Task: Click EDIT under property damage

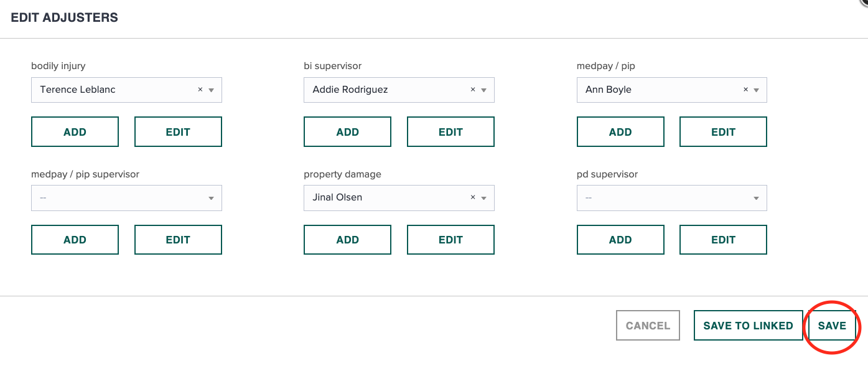Action: click(450, 239)
